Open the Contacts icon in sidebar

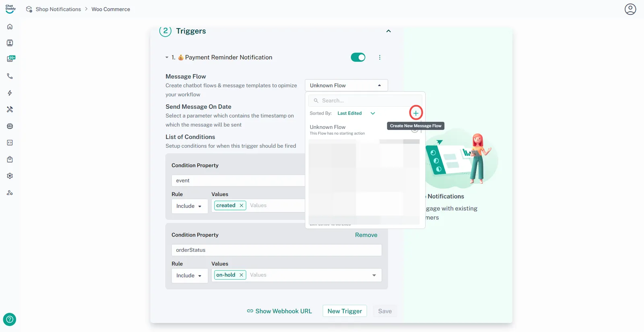[10, 43]
